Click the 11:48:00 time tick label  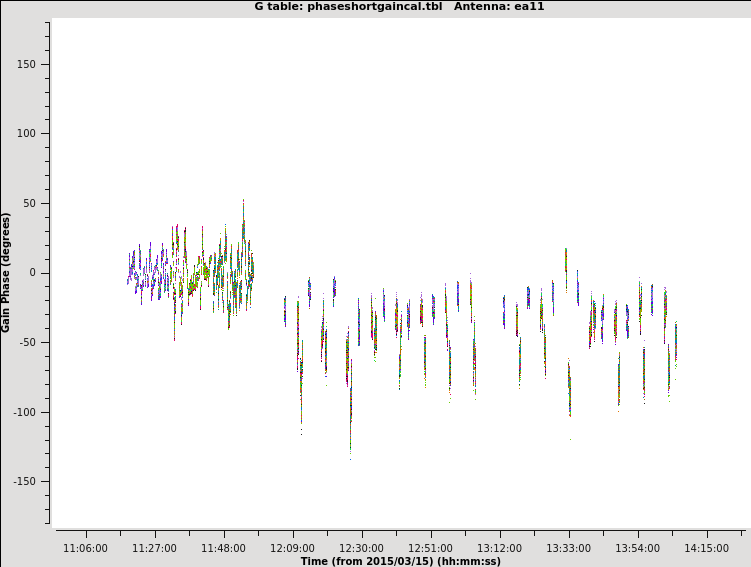click(223, 548)
